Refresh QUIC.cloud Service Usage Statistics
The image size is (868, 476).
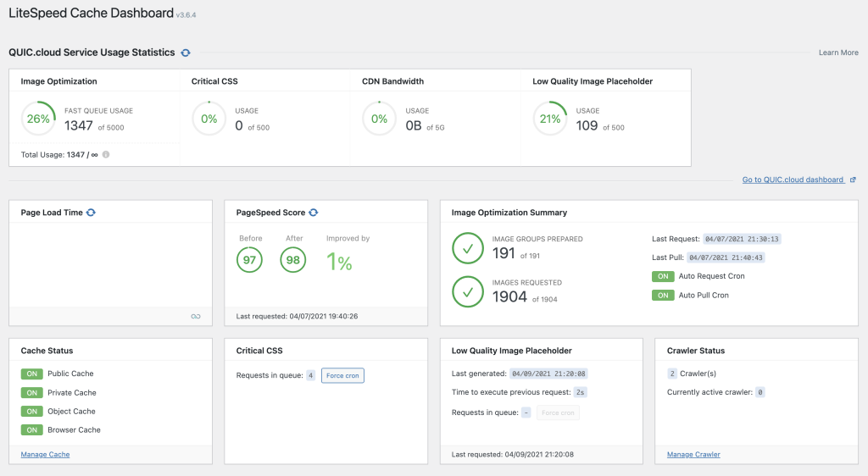click(x=186, y=53)
